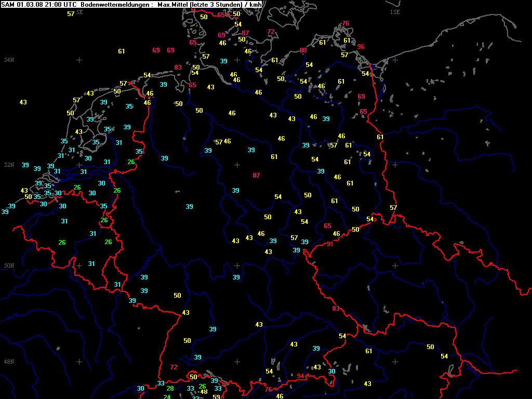The height and width of the screenshot is (399, 532).
Task: Click the "kmh" unit label in header
Action: [256, 5]
